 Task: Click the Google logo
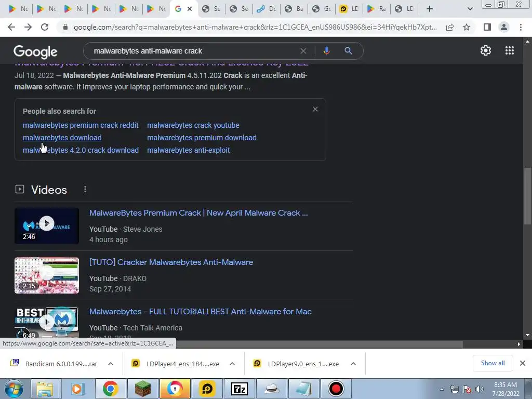point(35,52)
